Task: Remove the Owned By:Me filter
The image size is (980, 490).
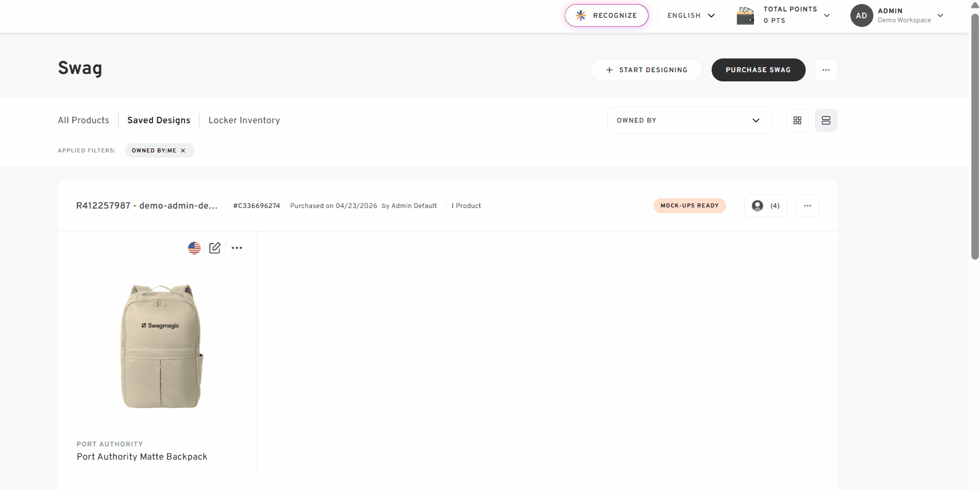Action: coord(183,151)
